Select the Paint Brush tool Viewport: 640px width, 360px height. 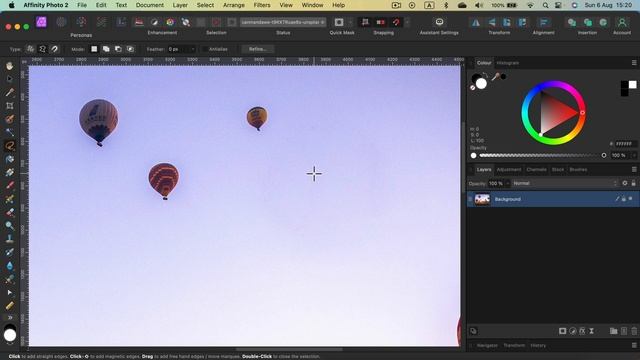(x=10, y=186)
